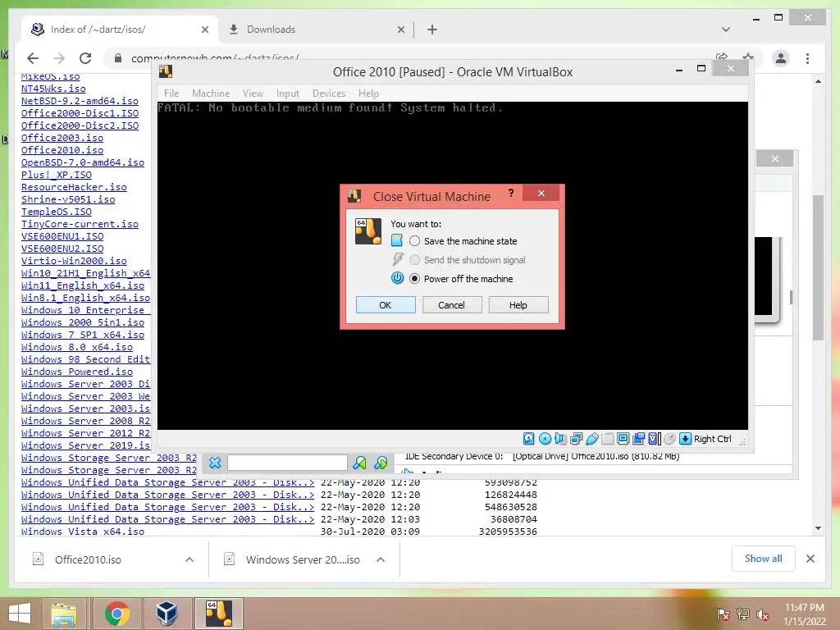Click hard disk activity icon in VM status bar

529,439
